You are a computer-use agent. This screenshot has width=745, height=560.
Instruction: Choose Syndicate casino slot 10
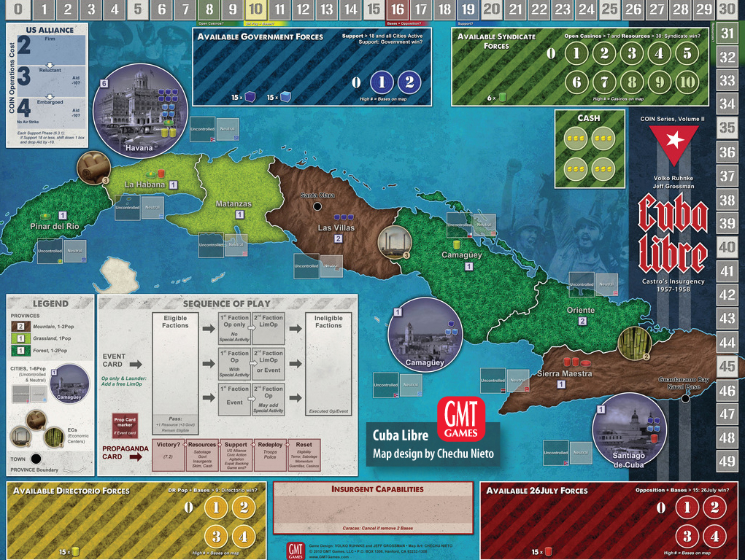coord(687,82)
